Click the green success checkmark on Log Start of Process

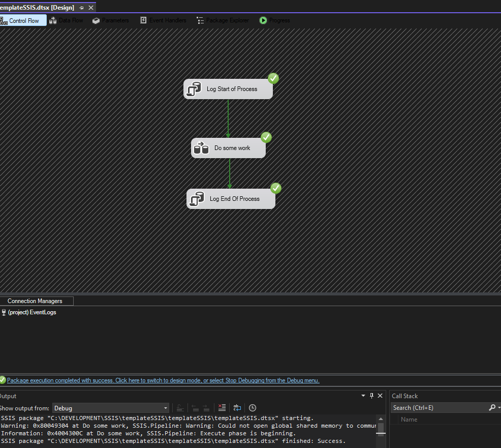(273, 78)
